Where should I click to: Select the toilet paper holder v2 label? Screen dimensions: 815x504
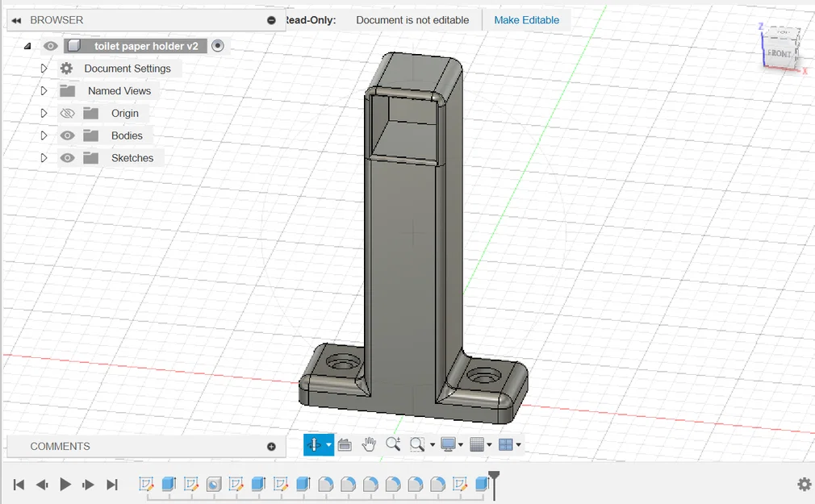click(146, 46)
